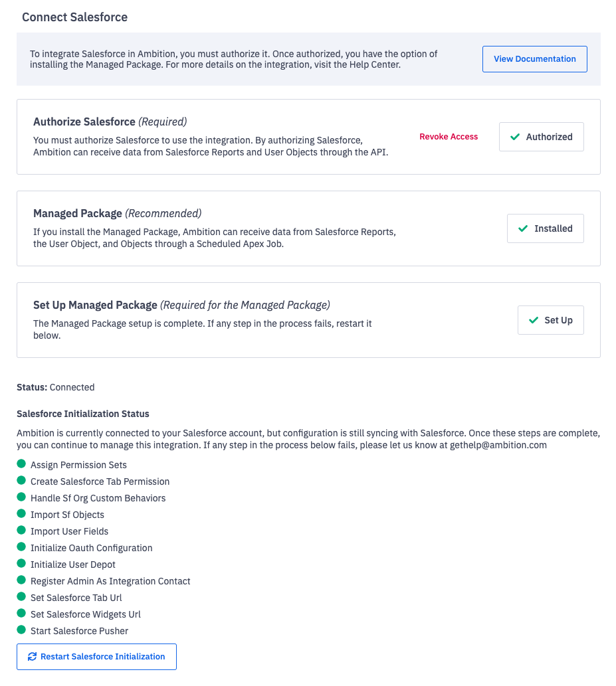The image size is (616, 686).
Task: Click the Register Admin As Integration Contact step
Action: tap(110, 581)
